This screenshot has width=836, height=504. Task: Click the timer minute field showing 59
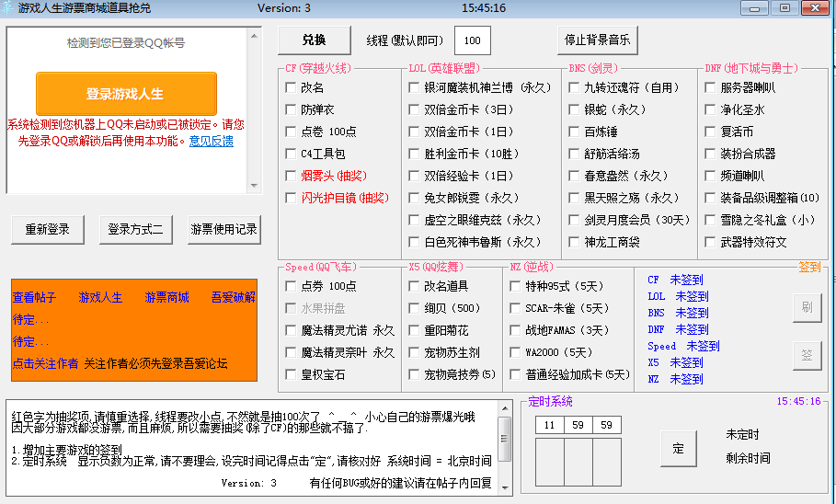click(x=578, y=425)
